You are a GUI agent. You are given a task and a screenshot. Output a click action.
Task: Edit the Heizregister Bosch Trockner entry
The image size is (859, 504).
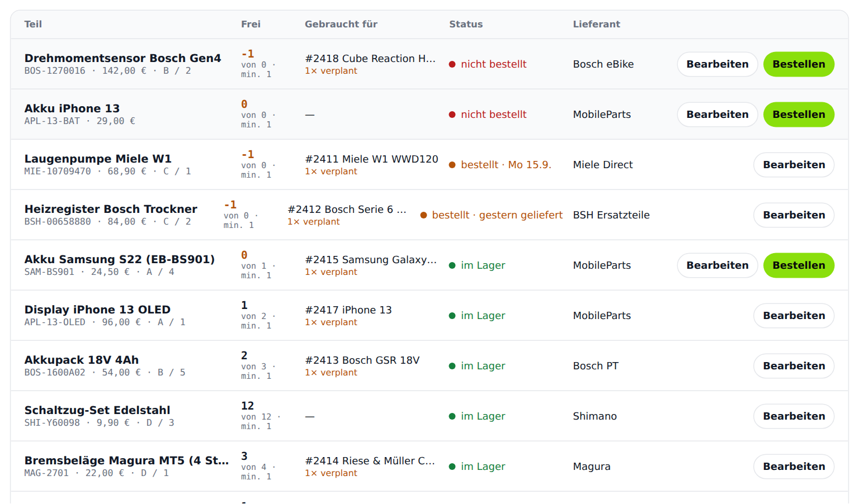click(x=794, y=215)
